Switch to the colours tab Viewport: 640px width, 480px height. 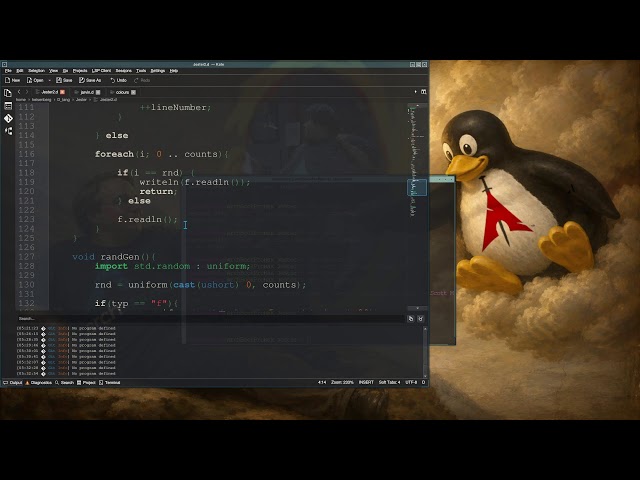tap(122, 92)
